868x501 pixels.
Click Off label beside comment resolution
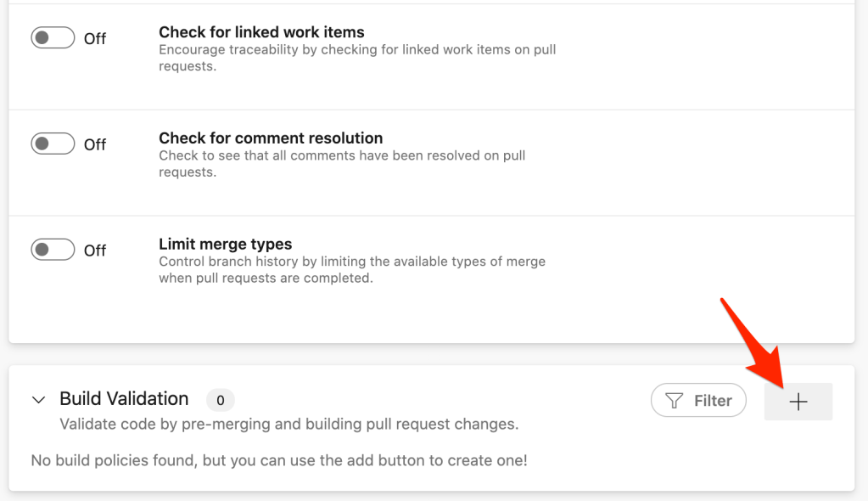95,145
